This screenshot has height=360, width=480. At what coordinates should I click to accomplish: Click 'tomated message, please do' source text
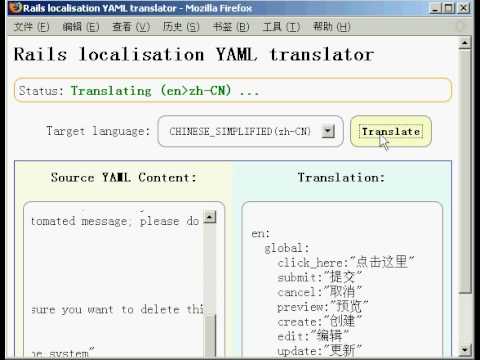(115, 221)
